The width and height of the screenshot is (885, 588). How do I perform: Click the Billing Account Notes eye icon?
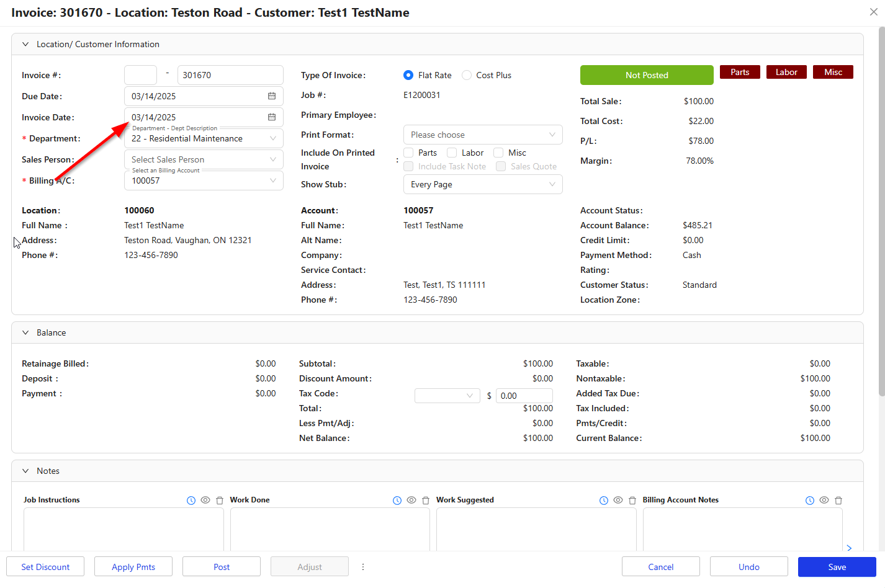point(824,500)
